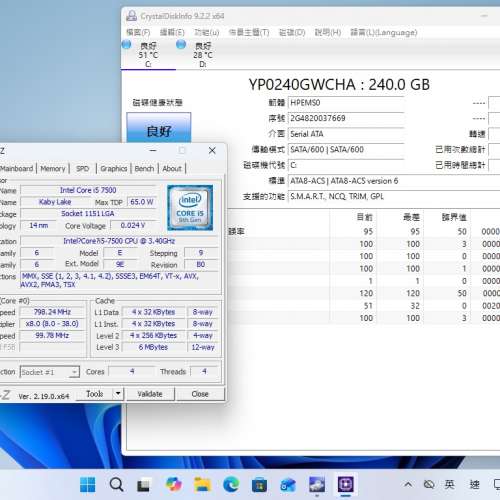This screenshot has width=500, height=500.
Task: Click the drive title YP0240GWCHA : 240.0 GB
Action: coord(339,85)
